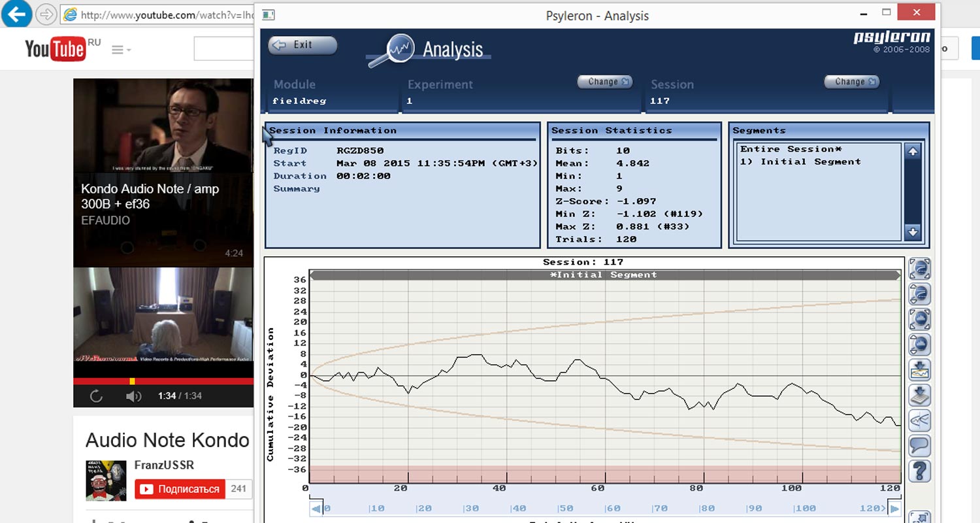980x523 pixels.
Task: Select the Entire Session segment
Action: pyautogui.click(x=791, y=149)
